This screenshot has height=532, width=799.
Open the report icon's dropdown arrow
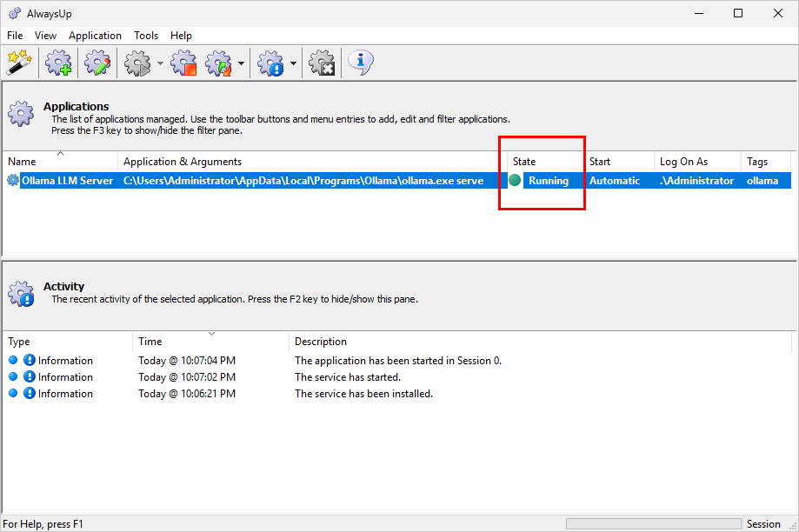point(293,63)
